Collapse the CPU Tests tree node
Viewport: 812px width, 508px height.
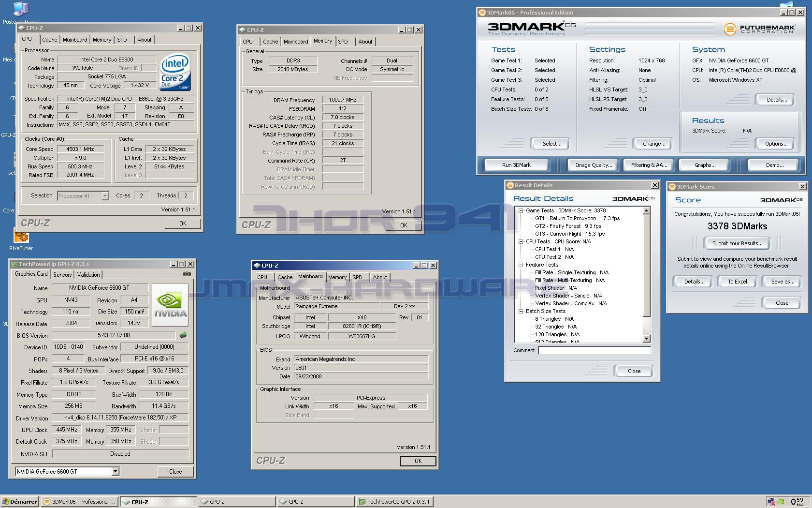(x=521, y=241)
